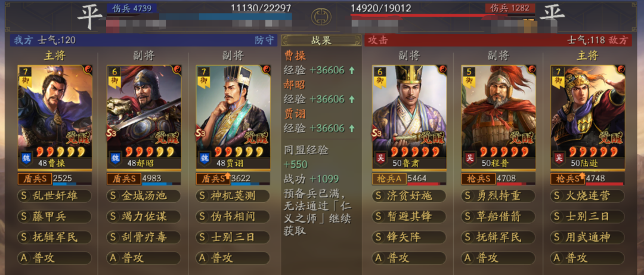Click the S3 season badge on 郝昭's card

(112, 133)
